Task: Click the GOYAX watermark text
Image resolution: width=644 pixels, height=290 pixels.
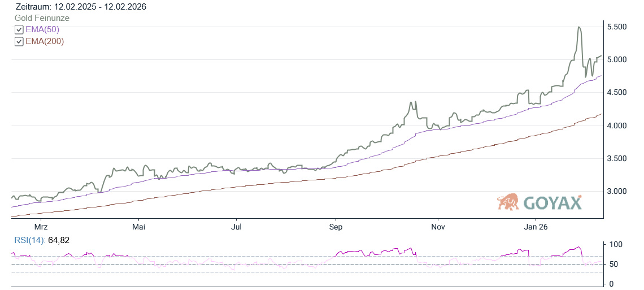Action: [552, 202]
